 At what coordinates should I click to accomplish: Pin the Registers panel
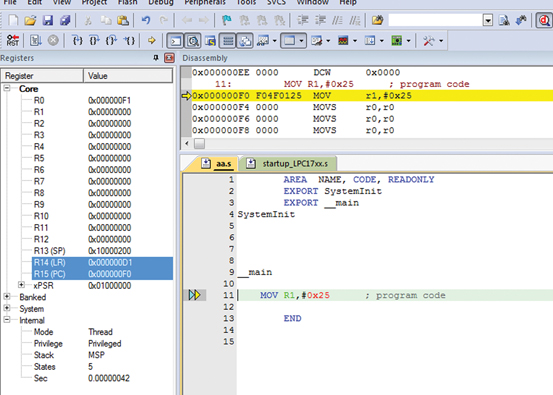[x=156, y=57]
